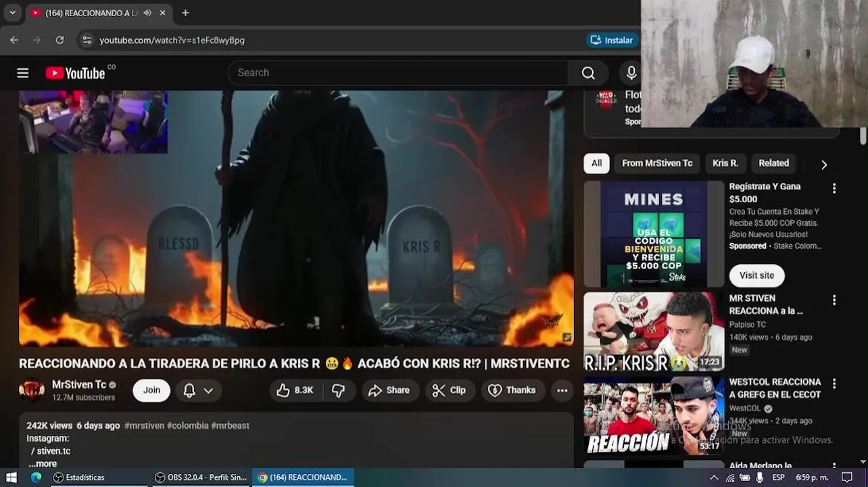Open MrStiven Tc channel name link
This screenshot has width=868, height=487.
[79, 384]
